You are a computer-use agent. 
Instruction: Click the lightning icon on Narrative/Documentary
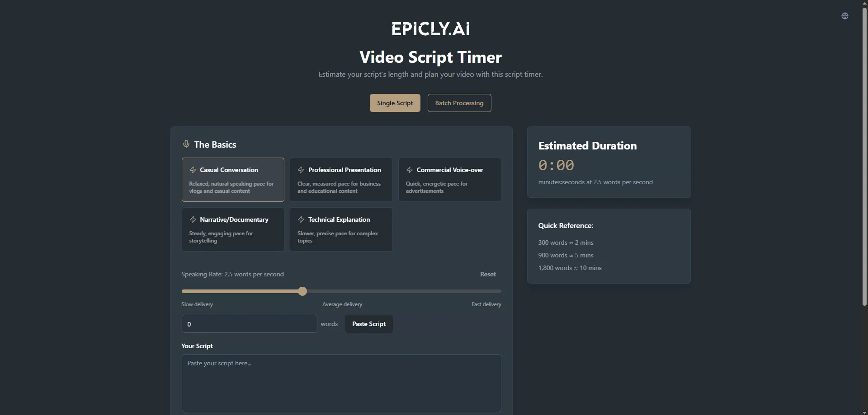click(x=193, y=219)
